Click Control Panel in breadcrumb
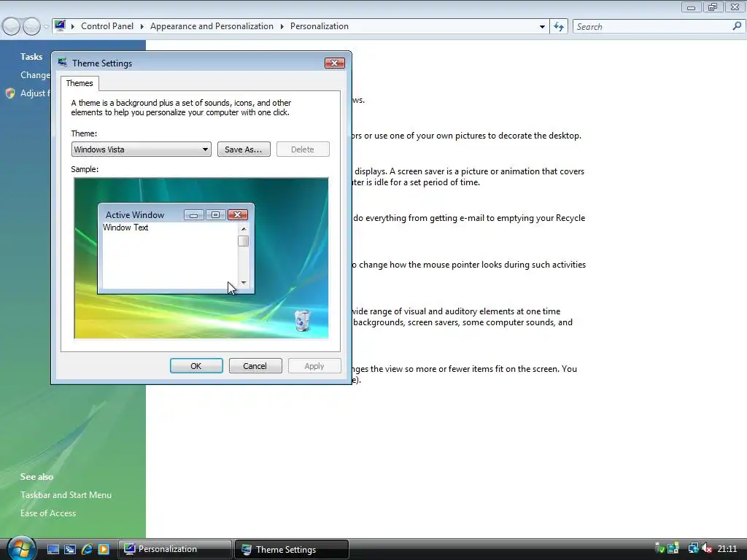The width and height of the screenshot is (747, 560). [107, 26]
